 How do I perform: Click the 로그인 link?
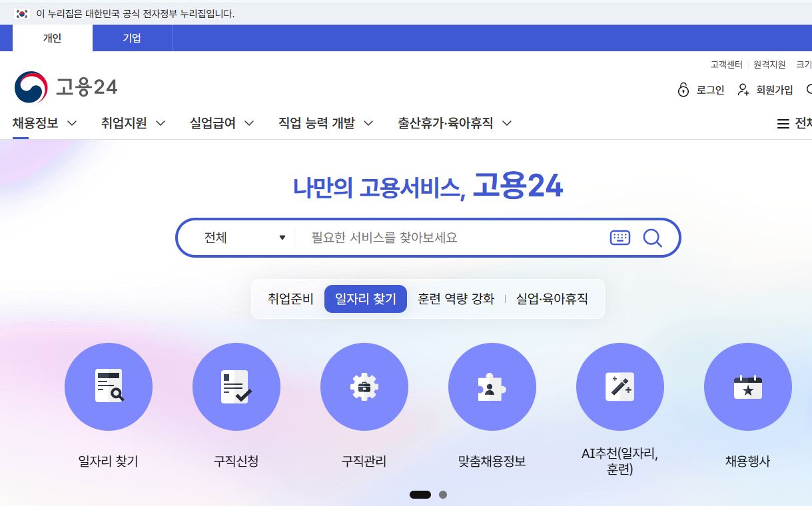tap(710, 90)
